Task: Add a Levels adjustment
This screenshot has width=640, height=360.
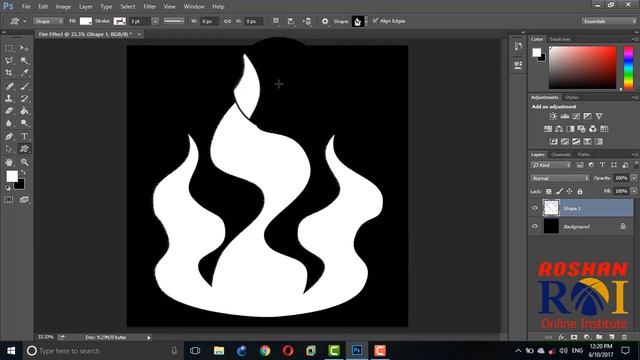Action: click(x=564, y=116)
